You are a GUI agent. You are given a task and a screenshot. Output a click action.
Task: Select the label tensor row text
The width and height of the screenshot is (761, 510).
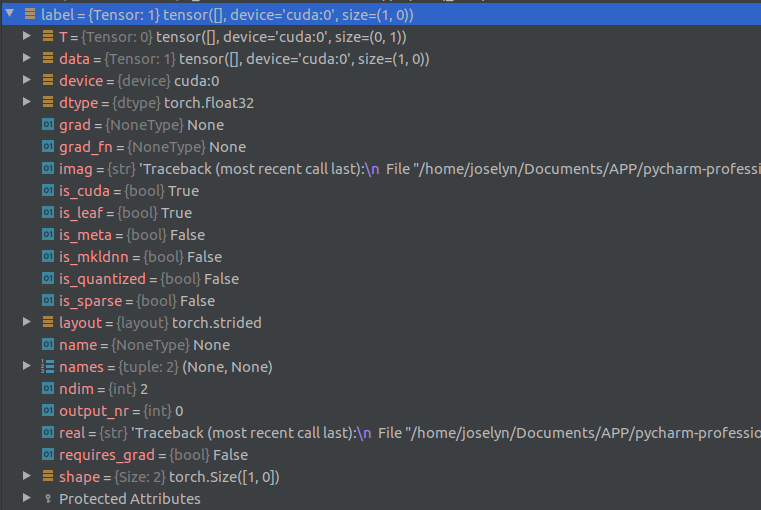coord(227,15)
